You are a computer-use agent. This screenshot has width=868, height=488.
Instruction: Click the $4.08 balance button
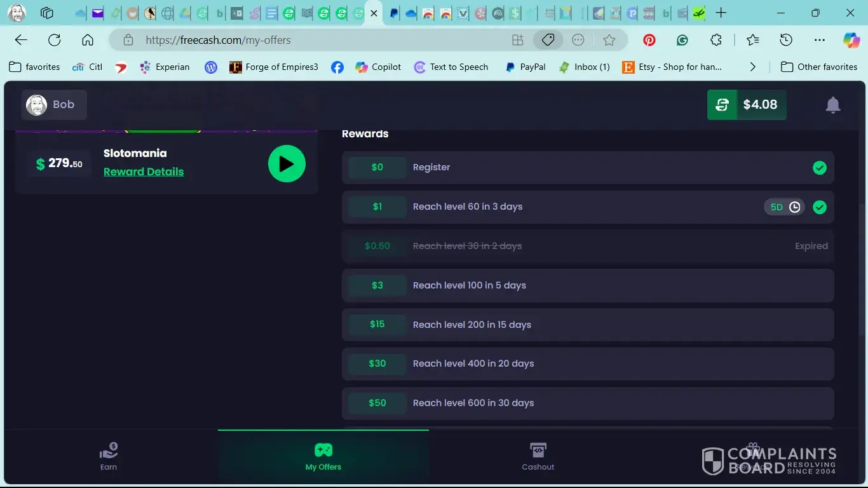point(747,105)
